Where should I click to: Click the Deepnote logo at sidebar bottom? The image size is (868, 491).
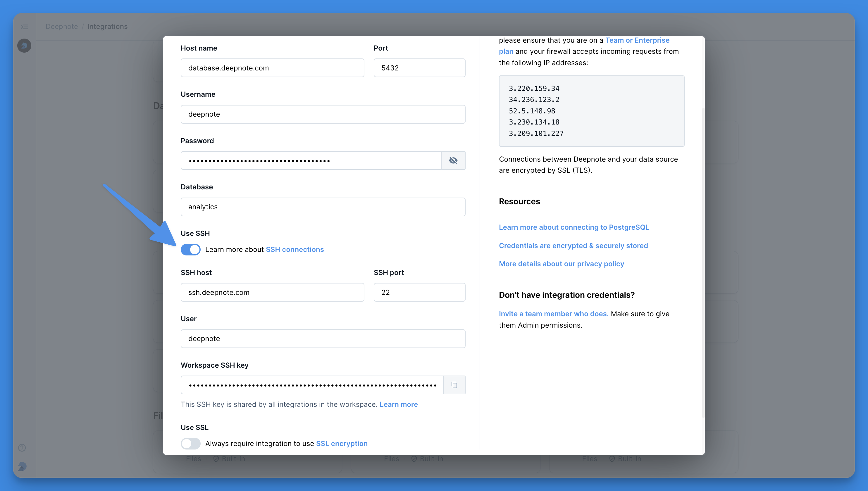pos(22,466)
